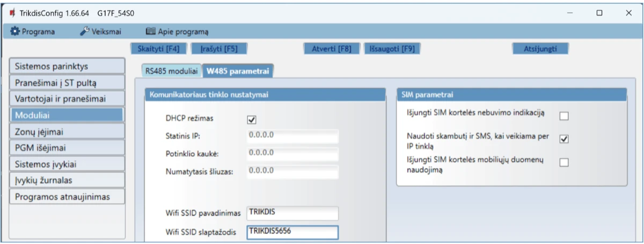Select the W485 parametrai tab

238,72
